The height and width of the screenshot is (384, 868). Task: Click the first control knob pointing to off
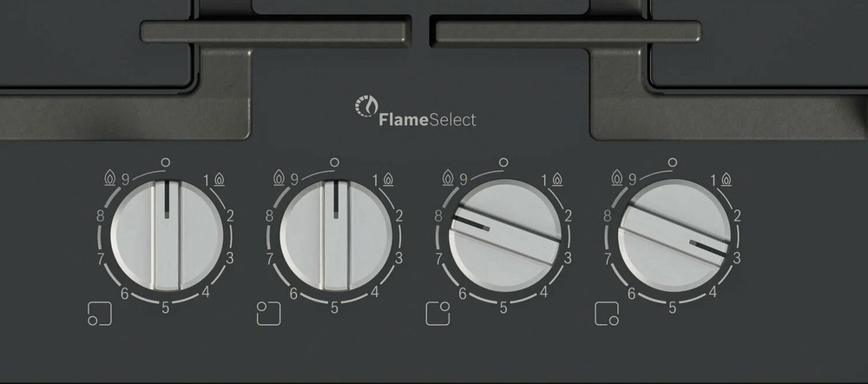167,235
